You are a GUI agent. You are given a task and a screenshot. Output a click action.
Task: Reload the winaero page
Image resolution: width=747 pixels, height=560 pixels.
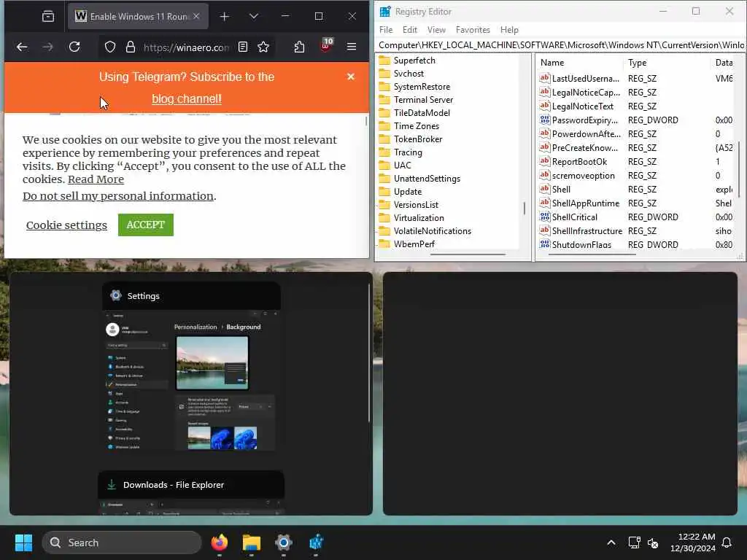[74, 47]
